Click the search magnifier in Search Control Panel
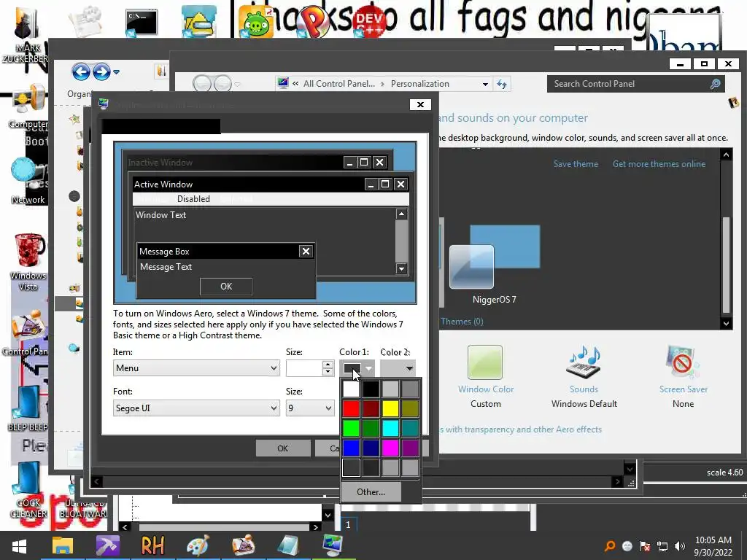Screen dimensions: 747x560 [715, 84]
